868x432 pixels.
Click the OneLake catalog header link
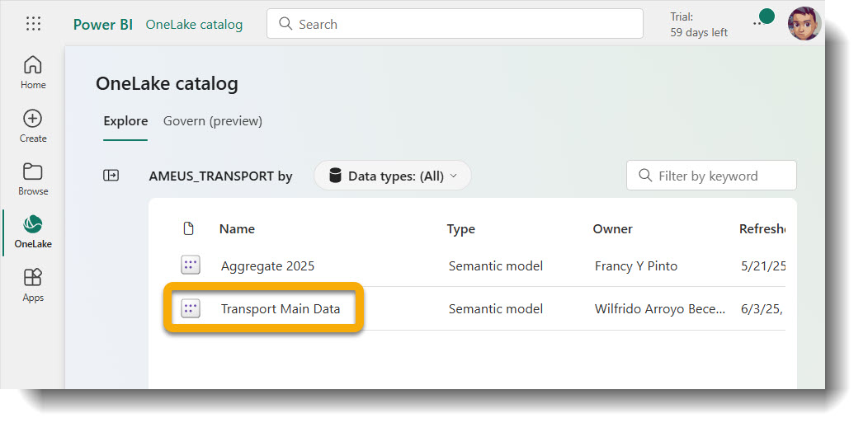pyautogui.click(x=194, y=25)
